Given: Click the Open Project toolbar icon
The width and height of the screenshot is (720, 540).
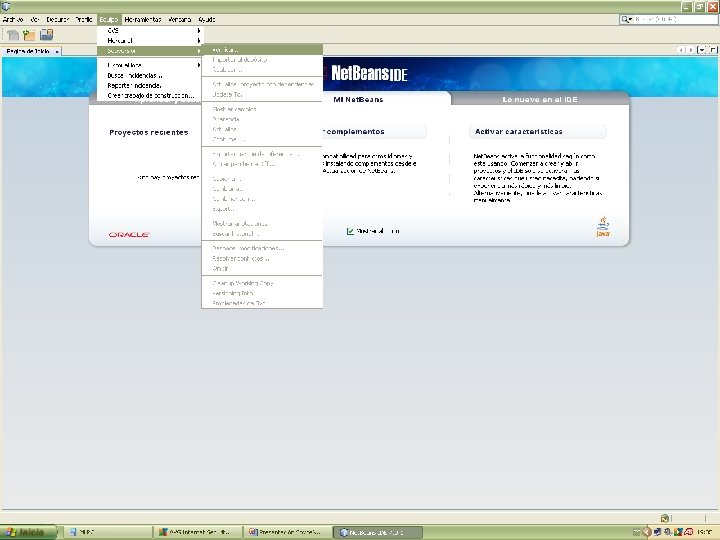Looking at the screenshot, I should [46, 34].
